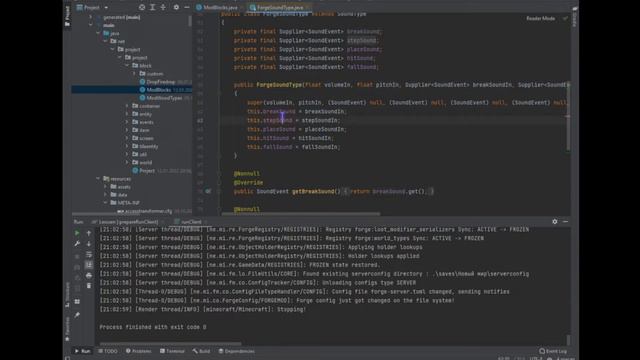Open the Event Log
640x360 pixels.
[553, 351]
